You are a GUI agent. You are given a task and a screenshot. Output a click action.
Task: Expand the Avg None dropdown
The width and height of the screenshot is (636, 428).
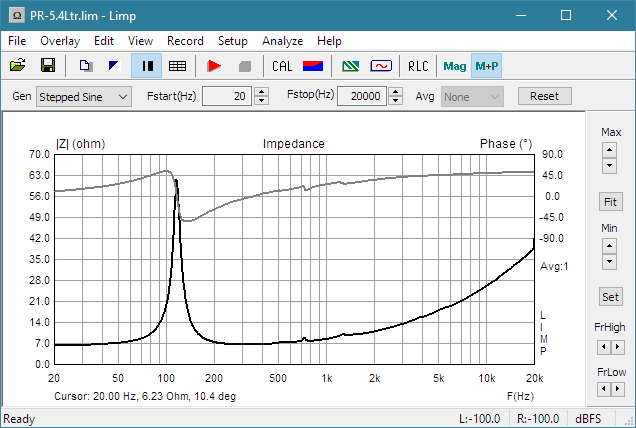coord(472,97)
